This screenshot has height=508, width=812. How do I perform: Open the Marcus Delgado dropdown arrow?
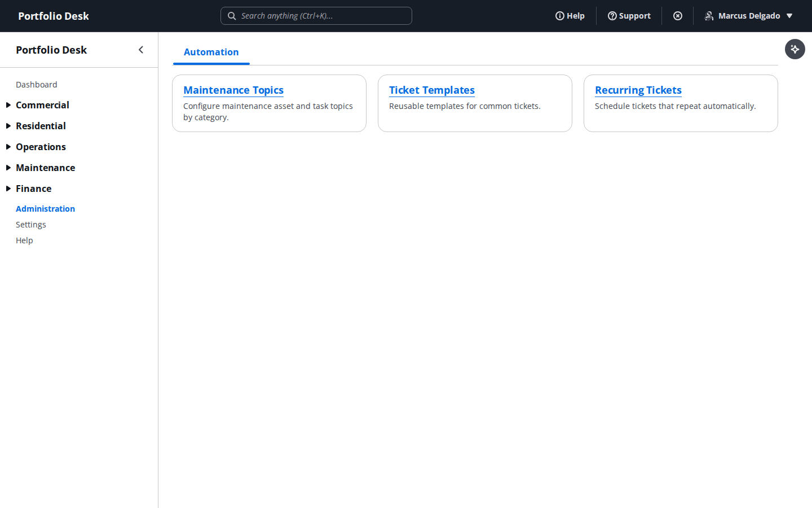[x=789, y=16]
